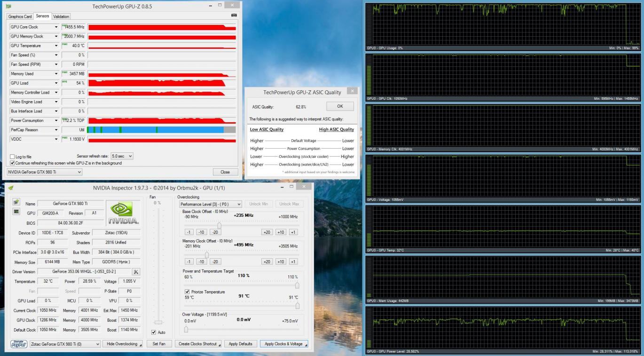The width and height of the screenshot is (644, 356).
Task: Click the Power Target slider handle
Action: 297,285
